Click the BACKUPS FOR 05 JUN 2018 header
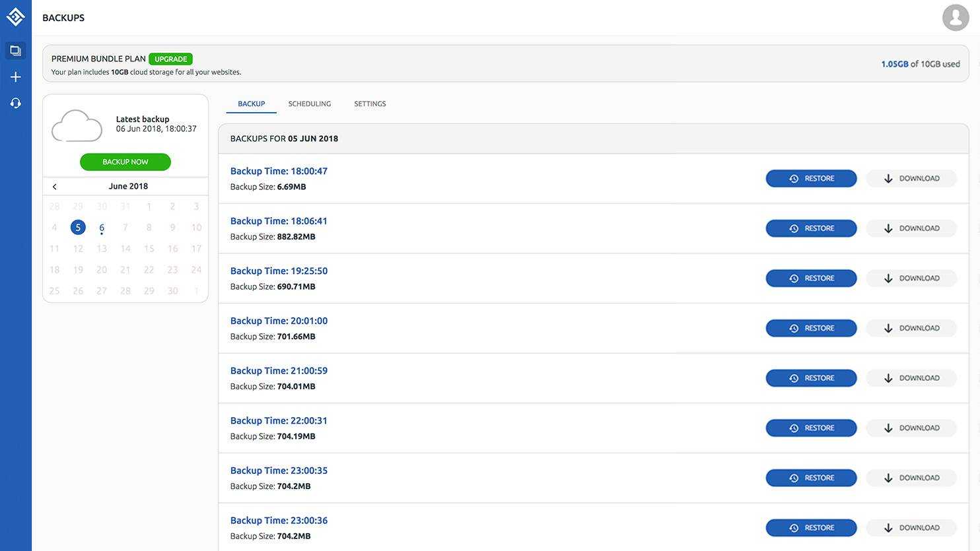980x551 pixels. tap(284, 139)
